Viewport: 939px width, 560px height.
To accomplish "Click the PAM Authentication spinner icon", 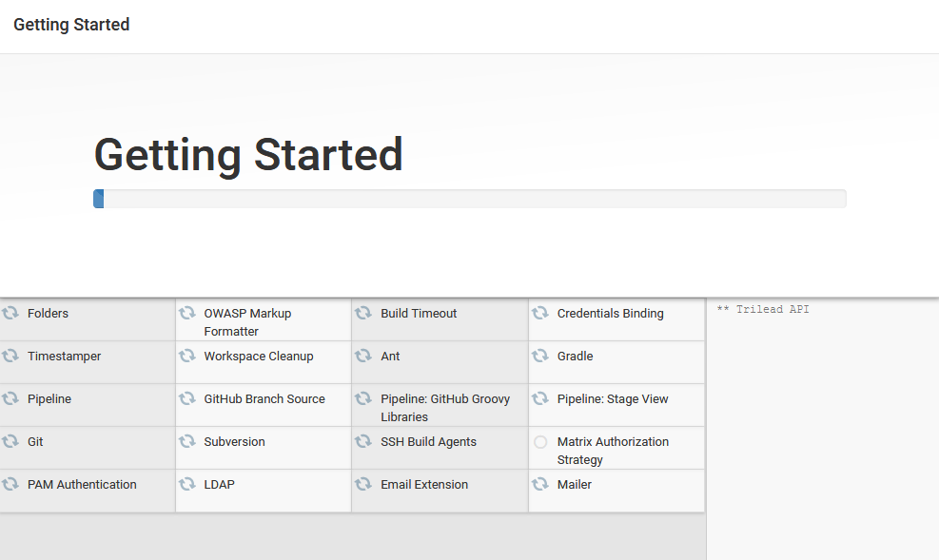I will point(10,483).
